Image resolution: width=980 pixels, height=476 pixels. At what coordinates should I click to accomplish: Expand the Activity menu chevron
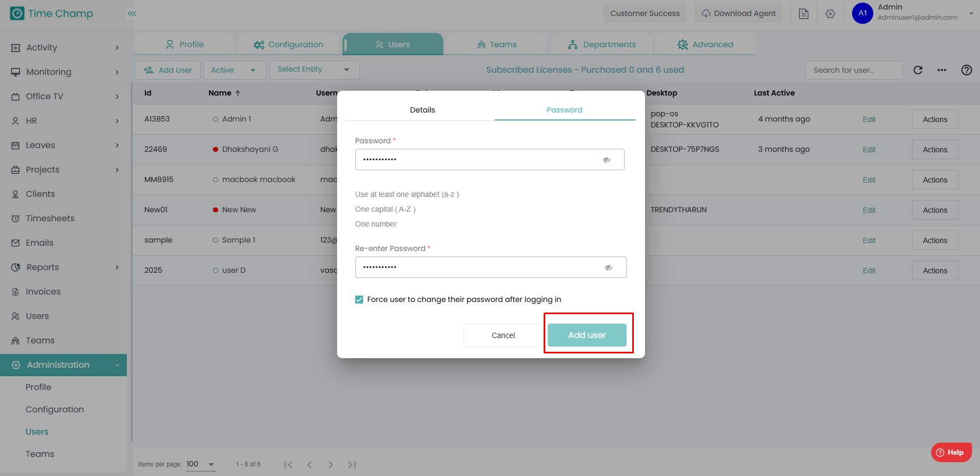pyautogui.click(x=117, y=48)
